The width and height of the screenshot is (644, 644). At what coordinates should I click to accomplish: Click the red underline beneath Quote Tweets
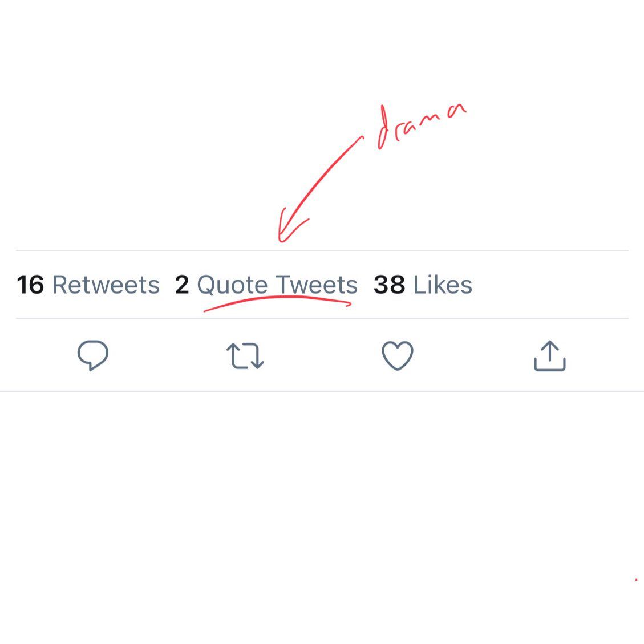[277, 303]
